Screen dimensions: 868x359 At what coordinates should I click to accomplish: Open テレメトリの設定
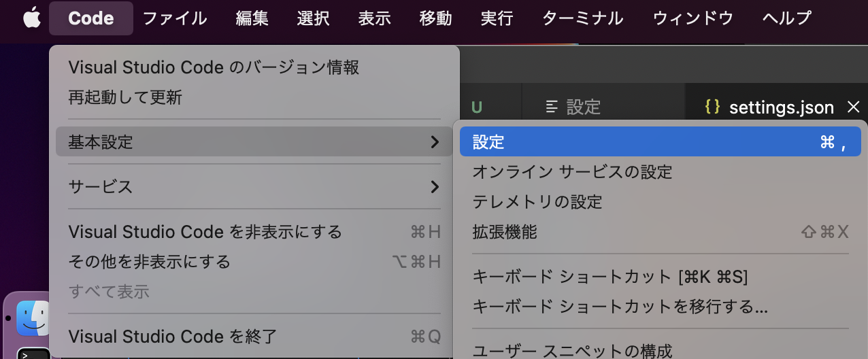click(661, 202)
